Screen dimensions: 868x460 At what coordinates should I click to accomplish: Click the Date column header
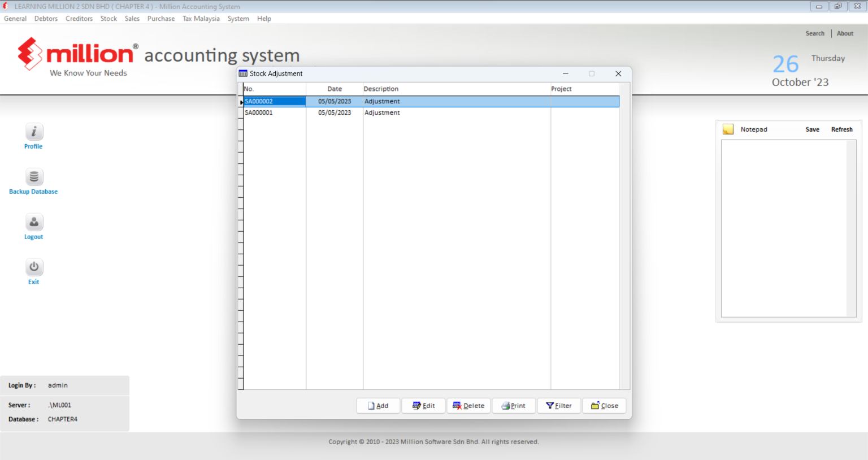click(x=335, y=89)
